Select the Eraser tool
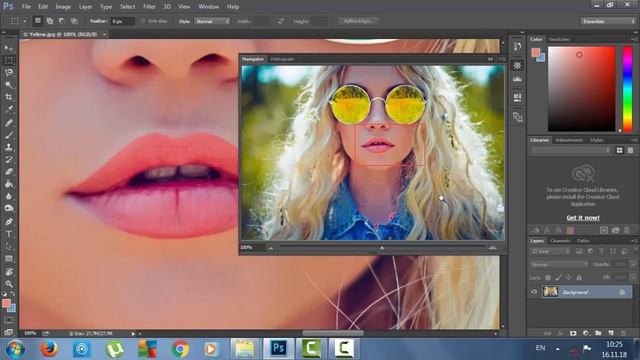This screenshot has width=640, height=360. point(9,171)
